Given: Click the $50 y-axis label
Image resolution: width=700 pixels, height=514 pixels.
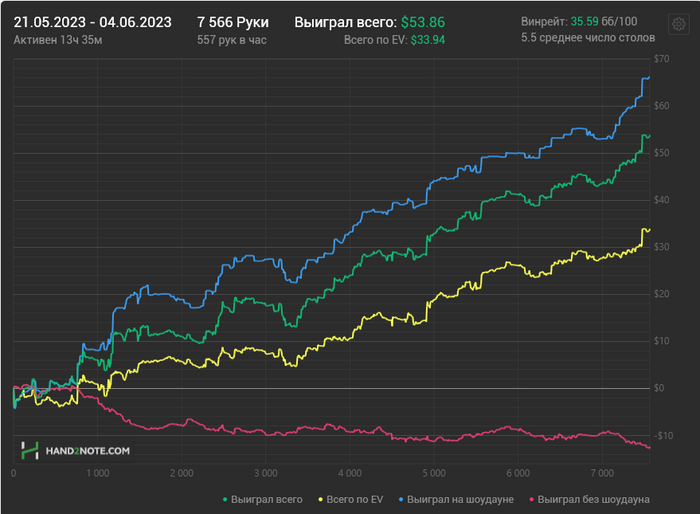Looking at the screenshot, I should pos(662,153).
